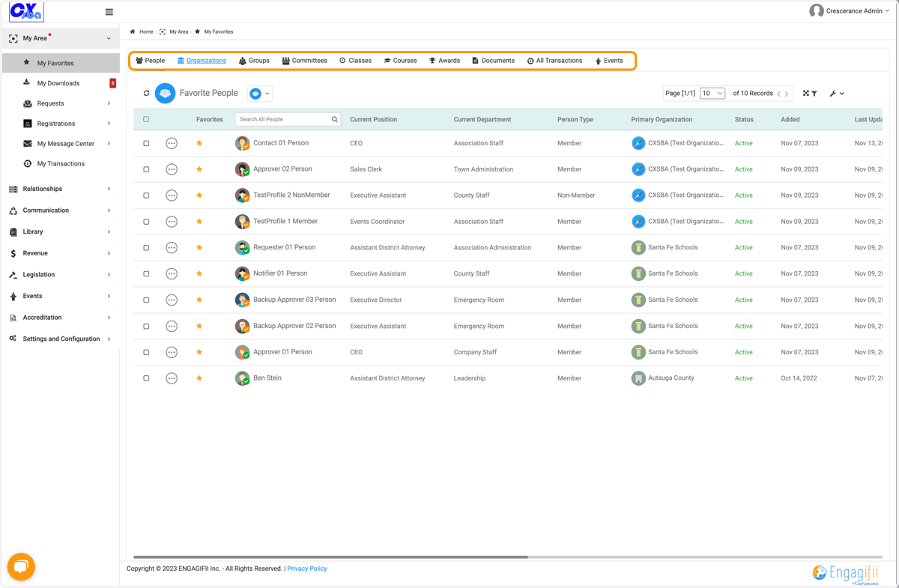Click the My Area breadcrumb link
Screen dimensions: 899x588
[x=178, y=31]
